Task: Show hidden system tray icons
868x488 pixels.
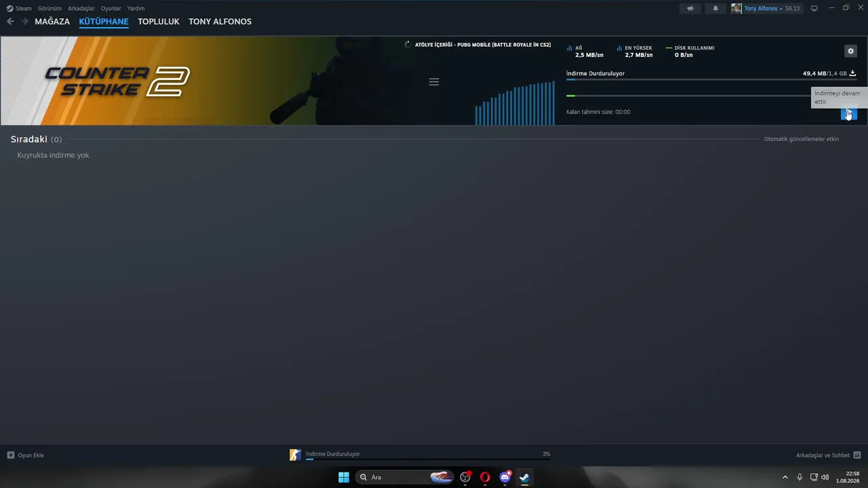Action: click(x=785, y=477)
